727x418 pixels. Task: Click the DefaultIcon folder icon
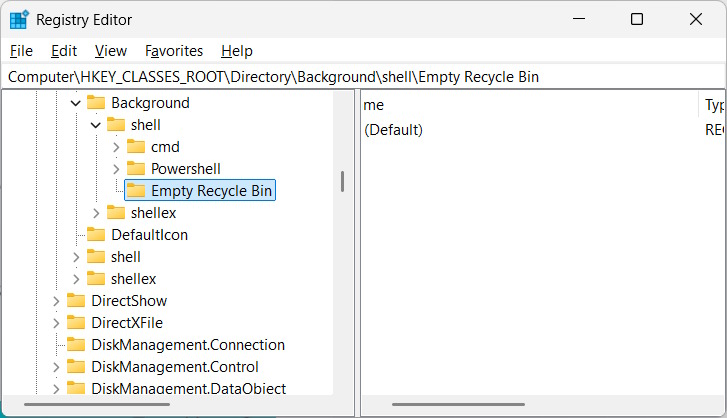tap(96, 234)
